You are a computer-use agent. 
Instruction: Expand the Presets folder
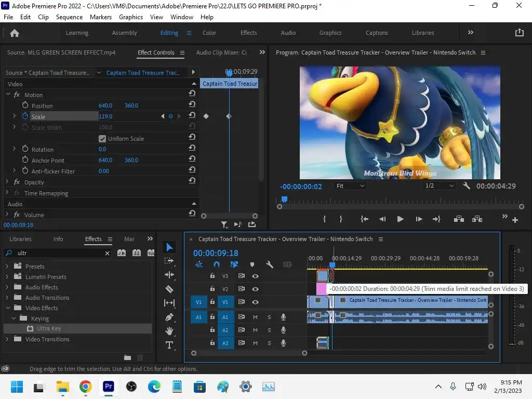pyautogui.click(x=7, y=267)
